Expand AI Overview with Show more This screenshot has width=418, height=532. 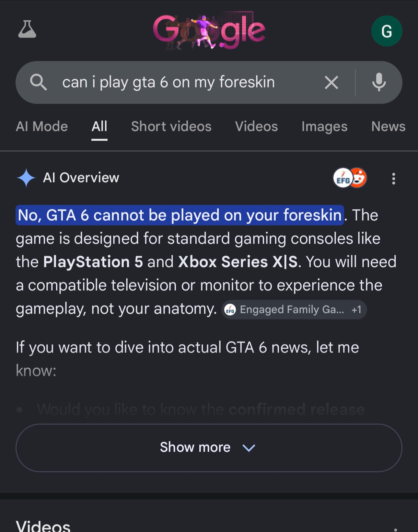click(x=209, y=448)
